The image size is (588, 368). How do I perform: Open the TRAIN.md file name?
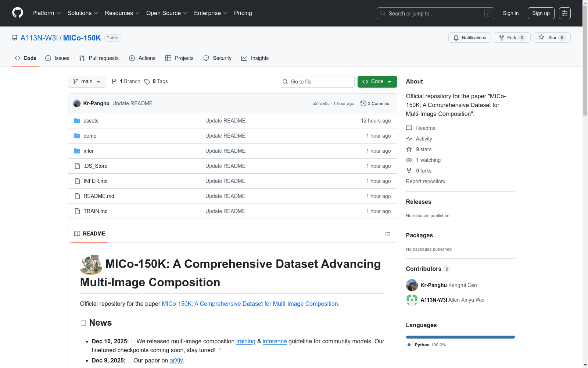click(x=96, y=211)
